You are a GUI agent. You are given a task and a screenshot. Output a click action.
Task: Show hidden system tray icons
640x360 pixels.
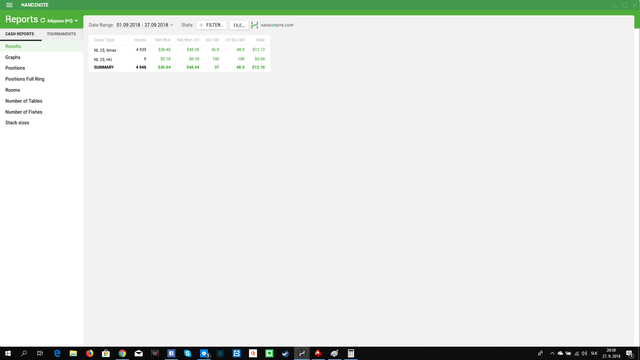552,353
